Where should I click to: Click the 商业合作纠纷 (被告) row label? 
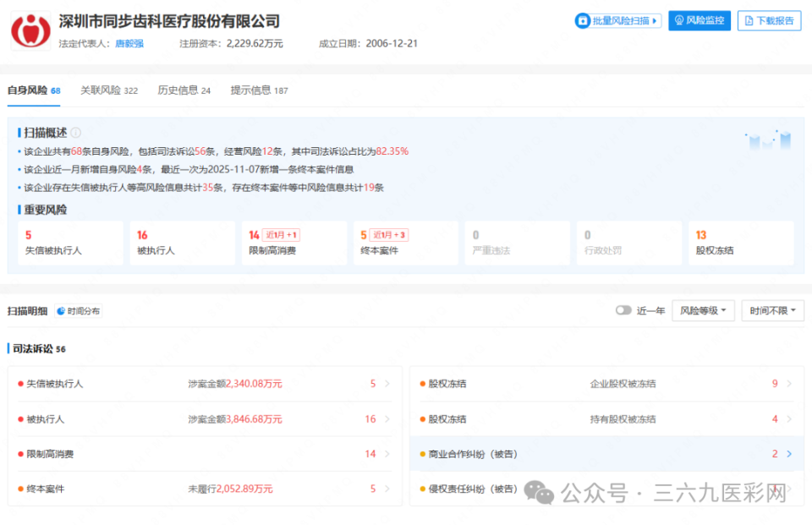click(473, 454)
